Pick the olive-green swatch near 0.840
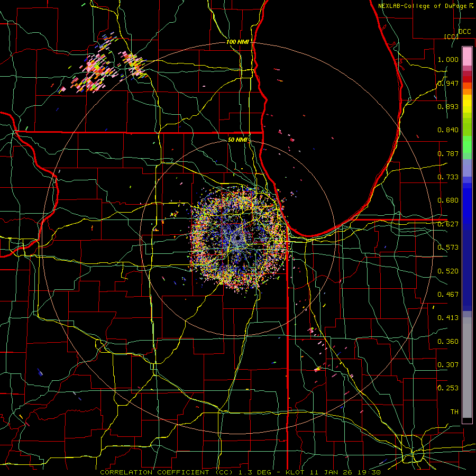Viewport: 476px width, 476px height. [467, 127]
